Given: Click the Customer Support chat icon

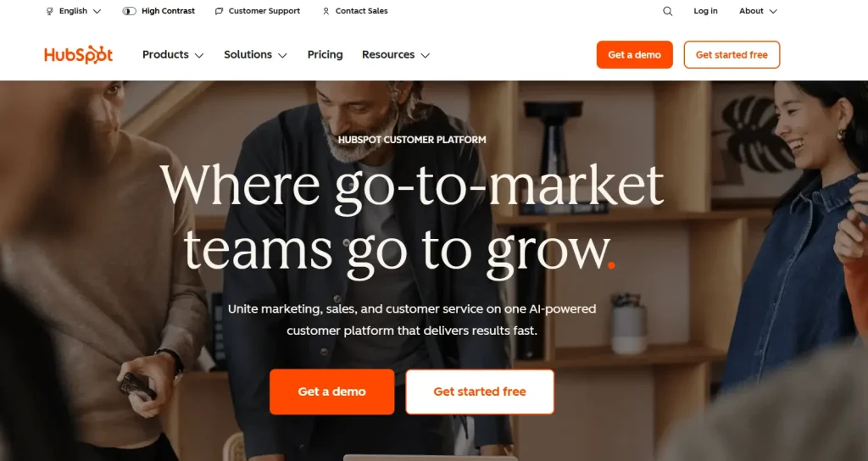Looking at the screenshot, I should coord(220,11).
